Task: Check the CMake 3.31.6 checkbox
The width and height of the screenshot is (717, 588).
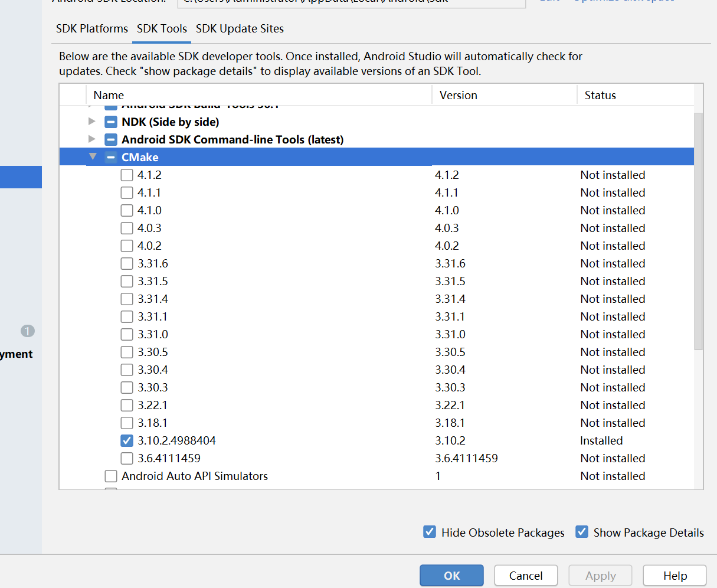Action: tap(127, 264)
